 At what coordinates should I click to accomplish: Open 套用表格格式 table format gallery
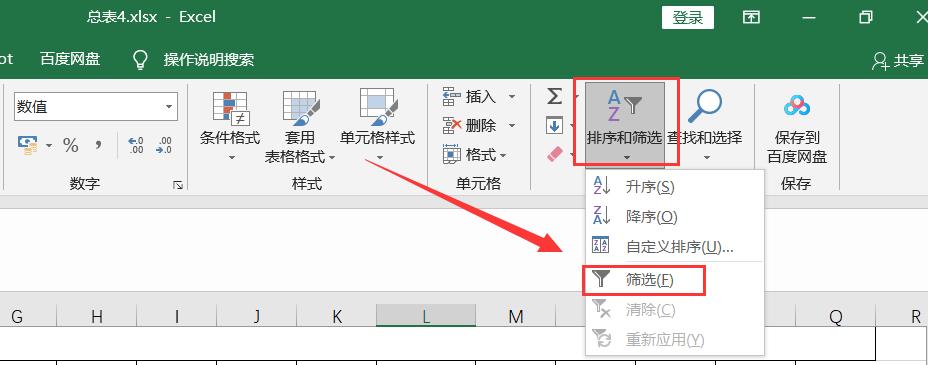299,126
